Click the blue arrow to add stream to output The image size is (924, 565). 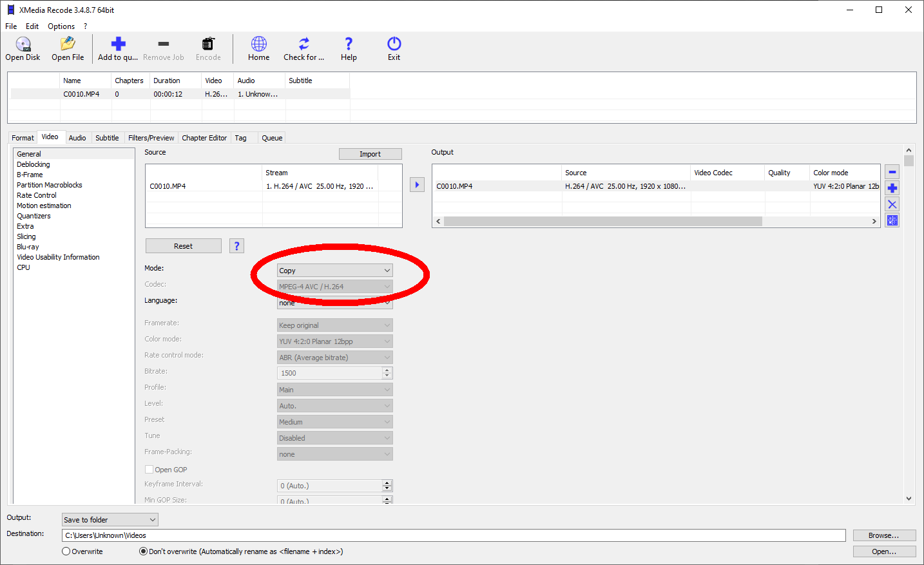point(417,185)
